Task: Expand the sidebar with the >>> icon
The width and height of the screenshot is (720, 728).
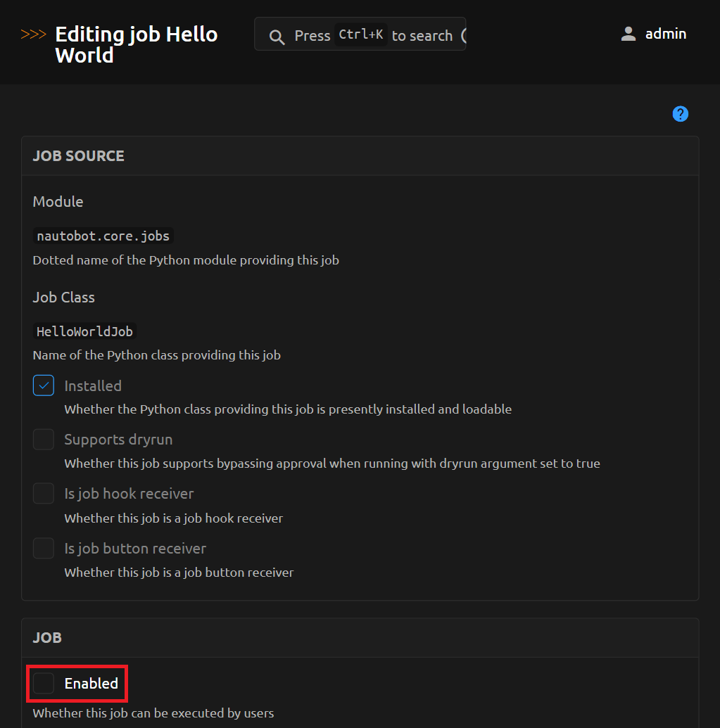Action: pos(33,34)
